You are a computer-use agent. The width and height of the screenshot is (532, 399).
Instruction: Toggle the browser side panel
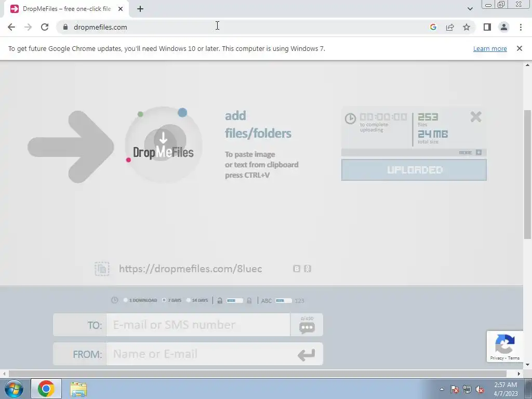point(487,27)
